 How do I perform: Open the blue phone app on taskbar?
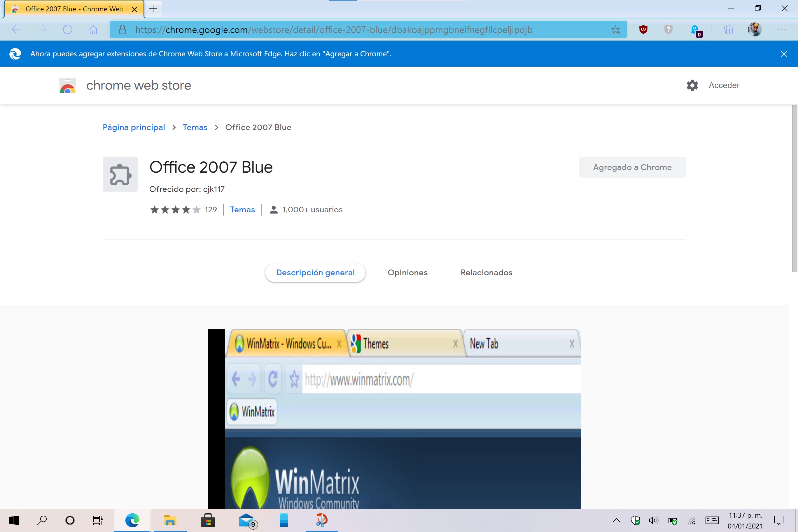tap(284, 520)
